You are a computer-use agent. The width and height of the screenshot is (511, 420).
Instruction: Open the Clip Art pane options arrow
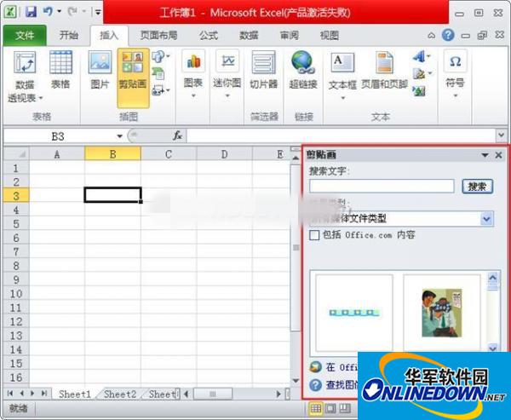[x=485, y=155]
